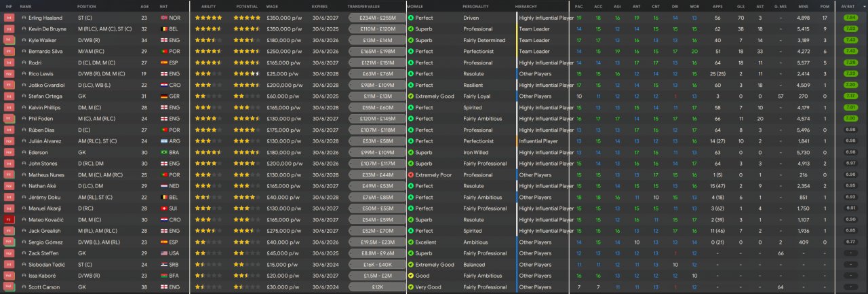
Task: Click the Germany flag in Ortega's row
Action: [163, 96]
